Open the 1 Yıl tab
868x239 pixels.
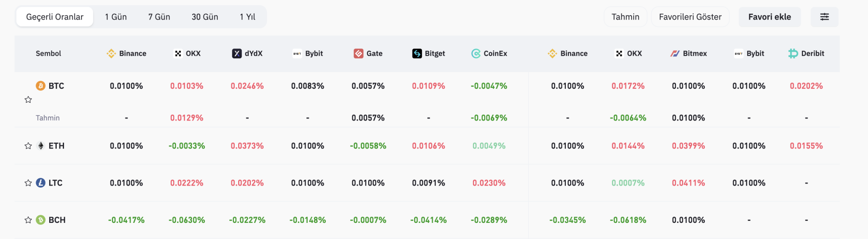248,17
